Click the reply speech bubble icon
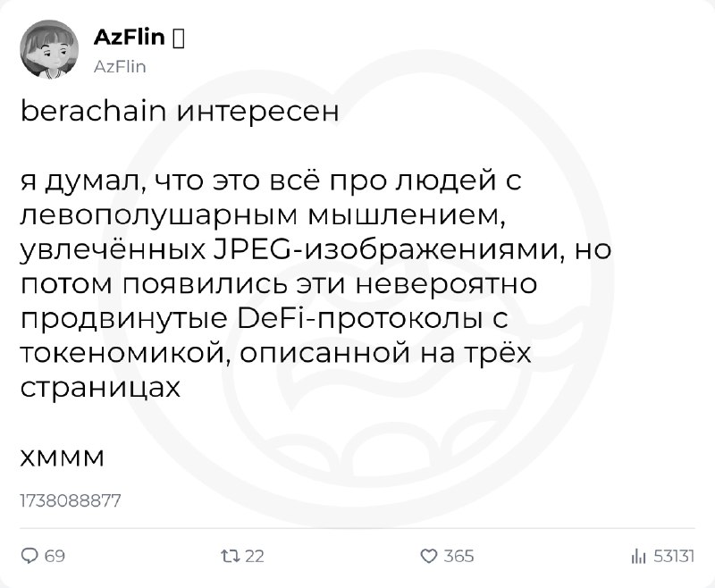This screenshot has width=715, height=588. tap(30, 556)
